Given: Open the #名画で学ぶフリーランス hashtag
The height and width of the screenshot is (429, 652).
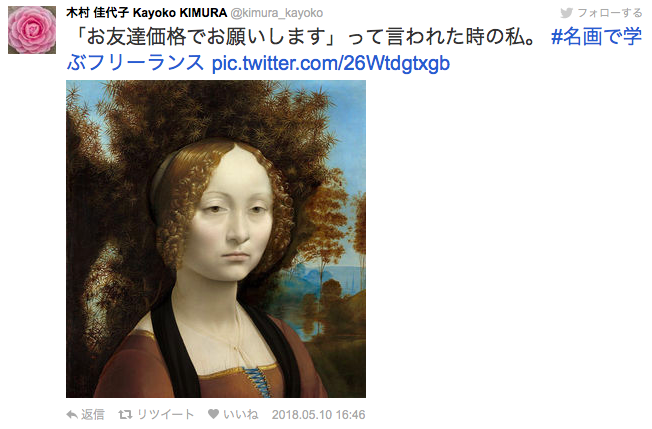Looking at the screenshot, I should tap(596, 37).
